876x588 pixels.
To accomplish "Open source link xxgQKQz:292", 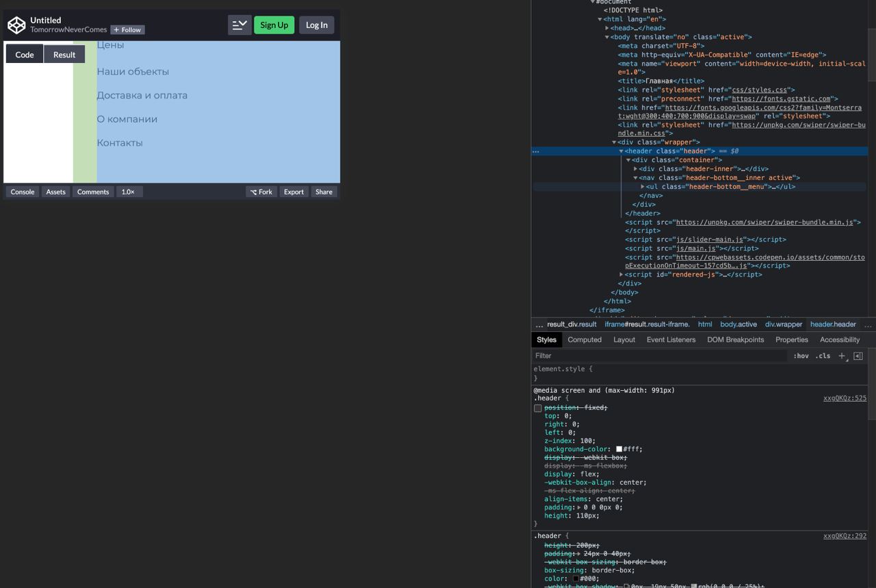I will pos(845,537).
